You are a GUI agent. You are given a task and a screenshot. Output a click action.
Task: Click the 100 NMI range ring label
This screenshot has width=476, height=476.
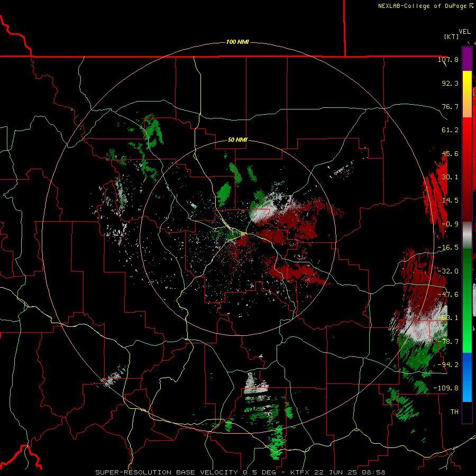point(237,42)
